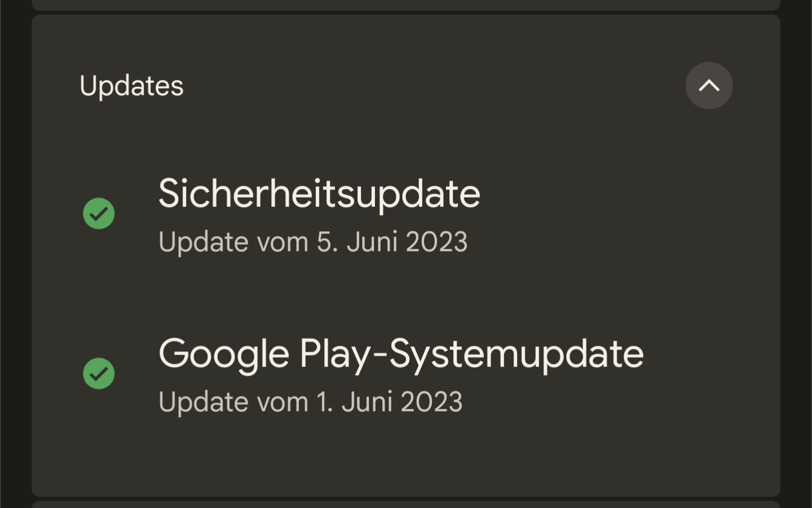
Task: Click "Play" in the Google Play-Systemupdate title
Action: (x=335, y=354)
